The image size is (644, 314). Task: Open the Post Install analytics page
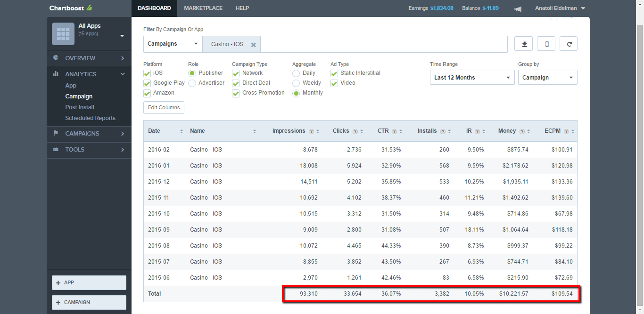(x=80, y=107)
